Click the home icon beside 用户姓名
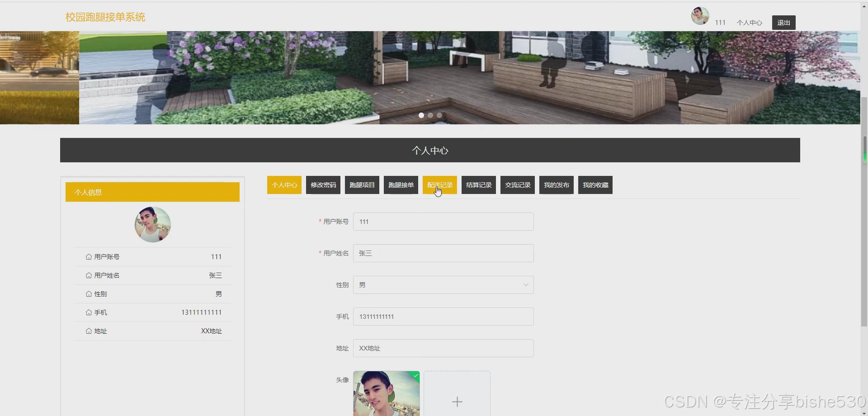Screen dimensions: 868x416 pos(89,275)
